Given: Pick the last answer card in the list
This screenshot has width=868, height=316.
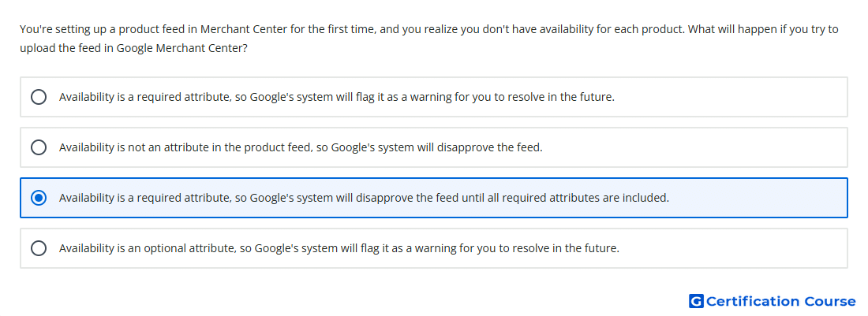Looking at the screenshot, I should click(434, 248).
